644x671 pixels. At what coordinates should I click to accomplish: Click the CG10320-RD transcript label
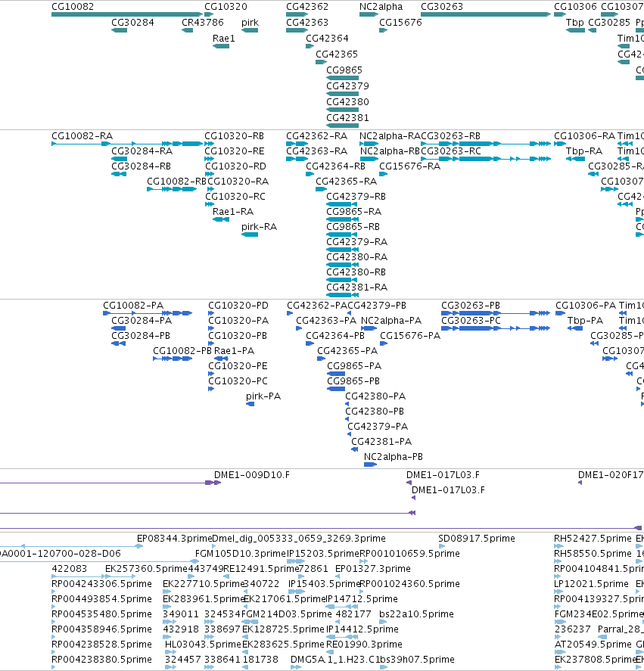pos(235,166)
